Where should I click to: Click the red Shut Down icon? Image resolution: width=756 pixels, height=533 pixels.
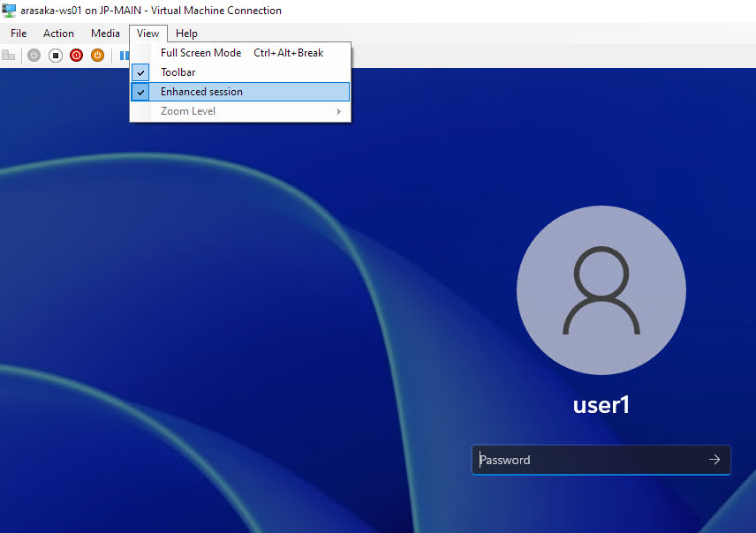[x=76, y=56]
